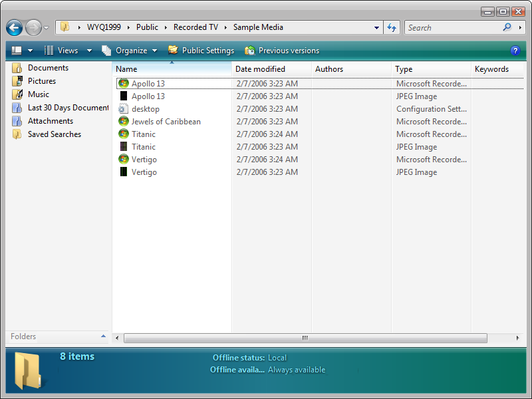
Task: Open the Music folder link
Action: pyautogui.click(x=38, y=94)
